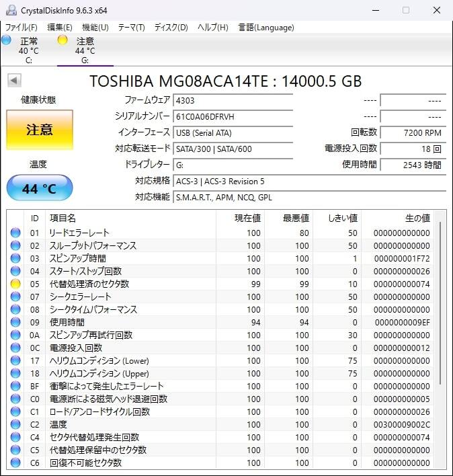This screenshot has width=453, height=476.
Task: Select the C: drive tab (正常 40 °C)
Action: (28, 50)
